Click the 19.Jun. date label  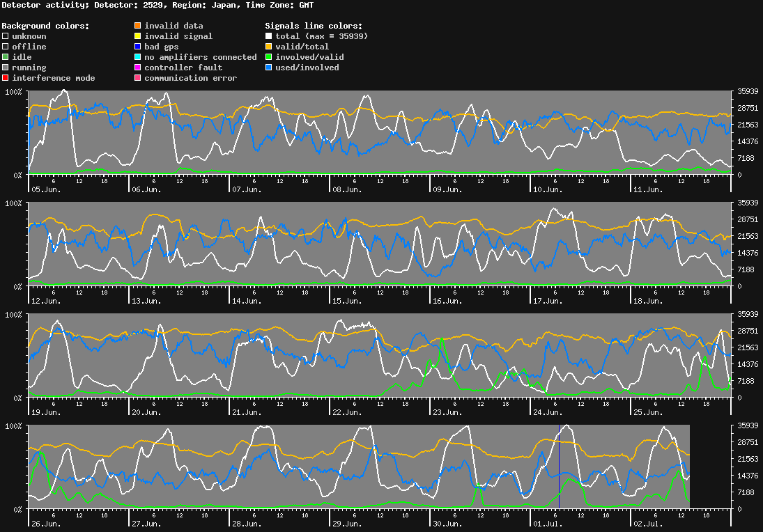click(x=46, y=412)
